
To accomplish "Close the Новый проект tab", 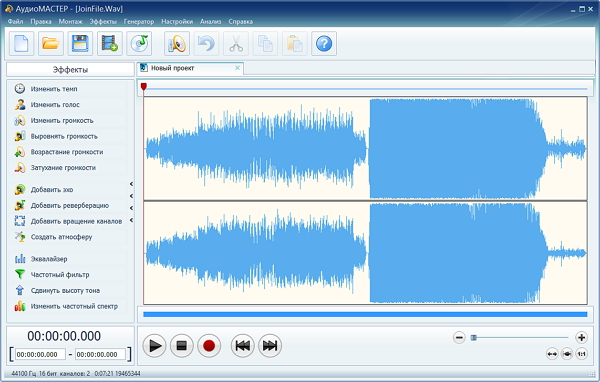I will pyautogui.click(x=237, y=68).
